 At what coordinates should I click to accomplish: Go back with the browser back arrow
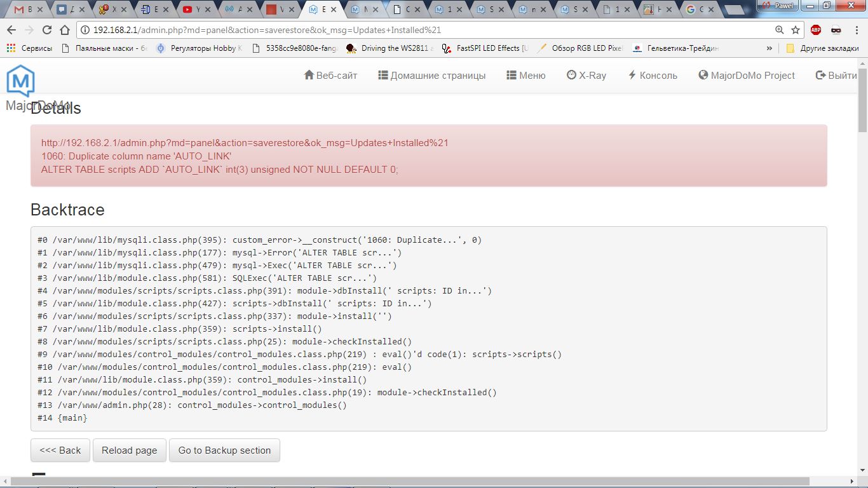(x=11, y=30)
